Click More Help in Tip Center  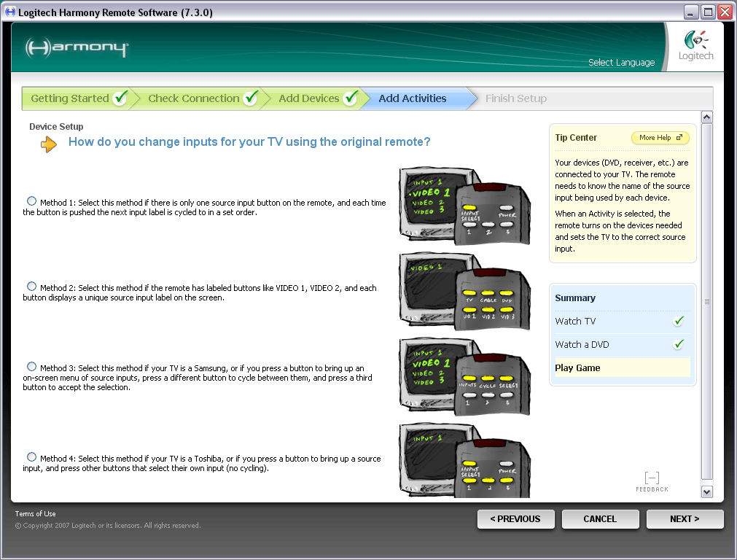pos(660,138)
